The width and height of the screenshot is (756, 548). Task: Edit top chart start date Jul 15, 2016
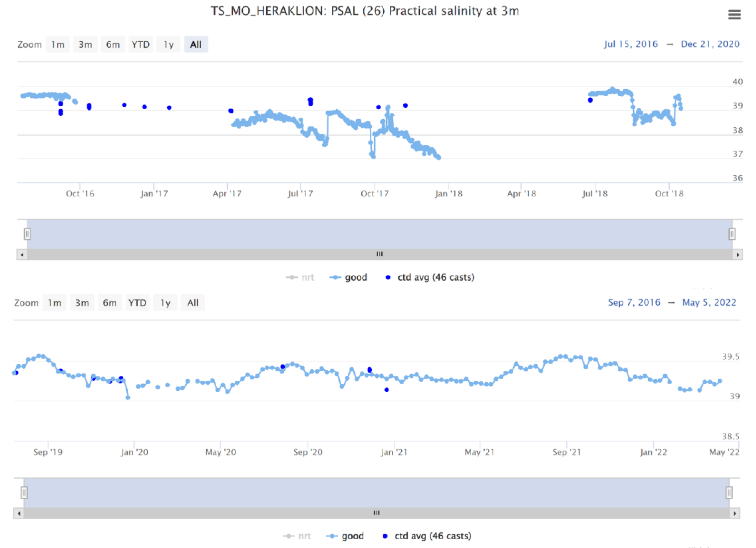[x=631, y=44]
